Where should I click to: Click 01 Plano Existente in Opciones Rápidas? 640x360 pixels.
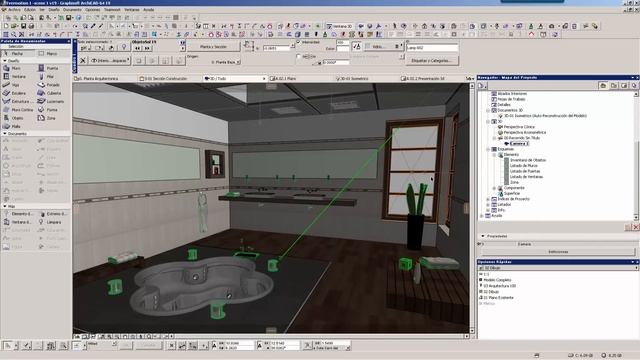(498, 298)
